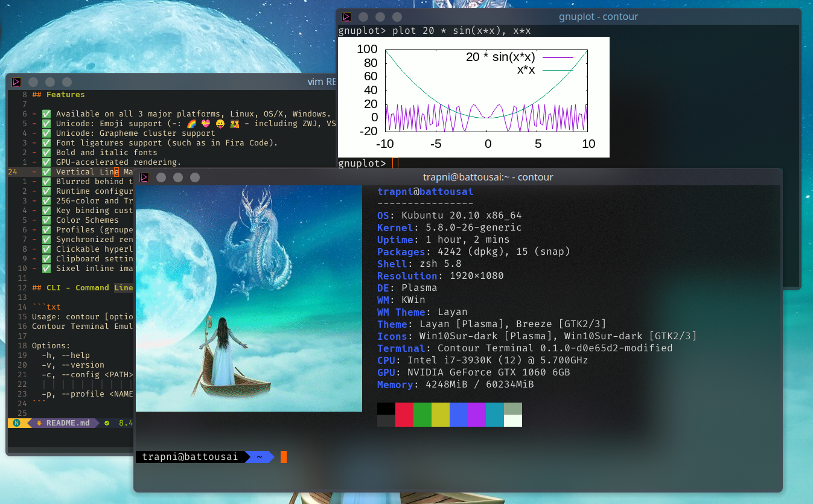Viewport: 813px width, 504px height.
Task: Click the '## Features' heading in vim
Action: tap(59, 95)
